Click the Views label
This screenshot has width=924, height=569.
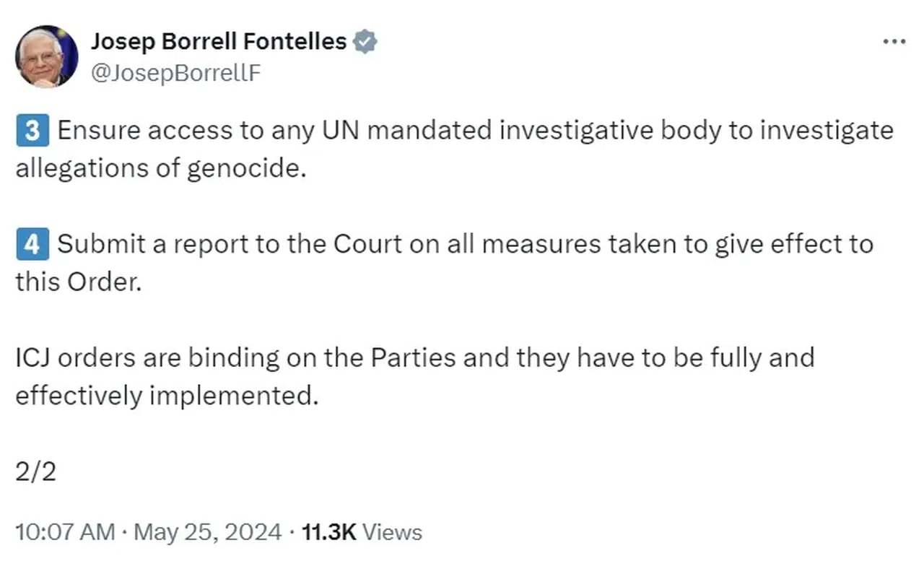click(x=392, y=532)
